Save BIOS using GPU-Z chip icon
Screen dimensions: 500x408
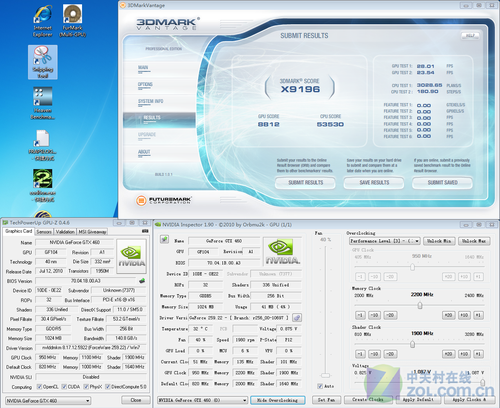tap(142, 281)
